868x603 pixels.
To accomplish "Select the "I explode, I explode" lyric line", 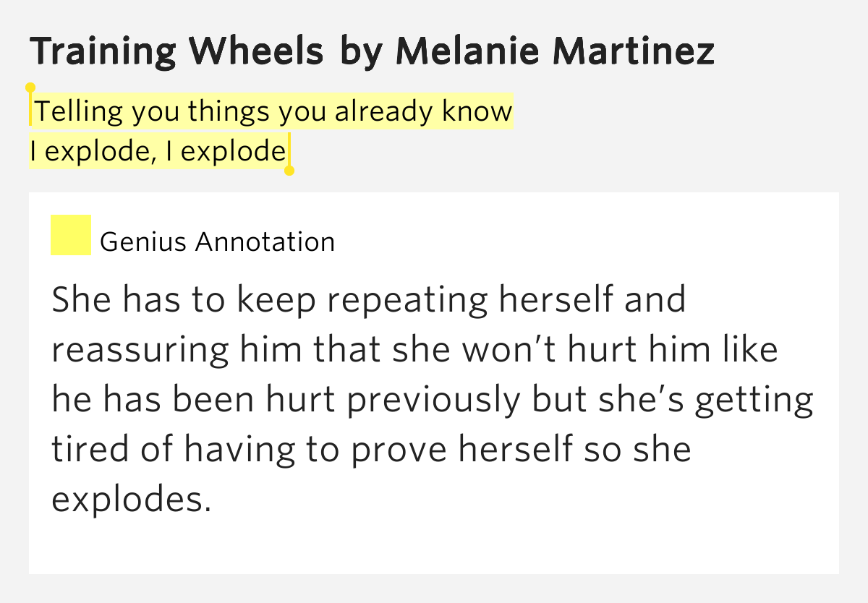I will [x=158, y=151].
